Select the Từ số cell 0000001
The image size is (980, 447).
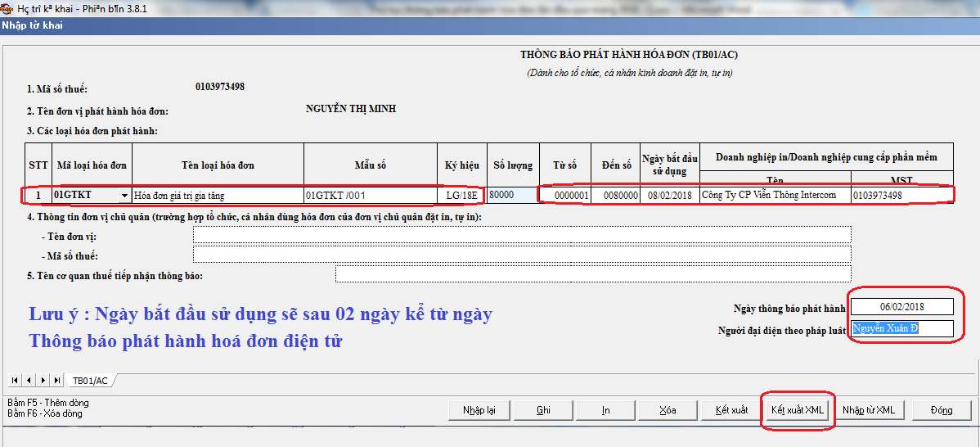coord(565,196)
